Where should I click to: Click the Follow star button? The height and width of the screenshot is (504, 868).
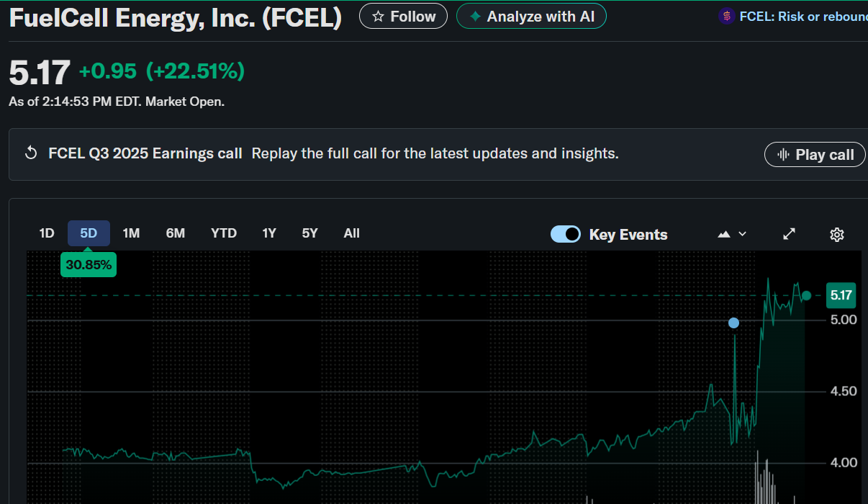(403, 16)
